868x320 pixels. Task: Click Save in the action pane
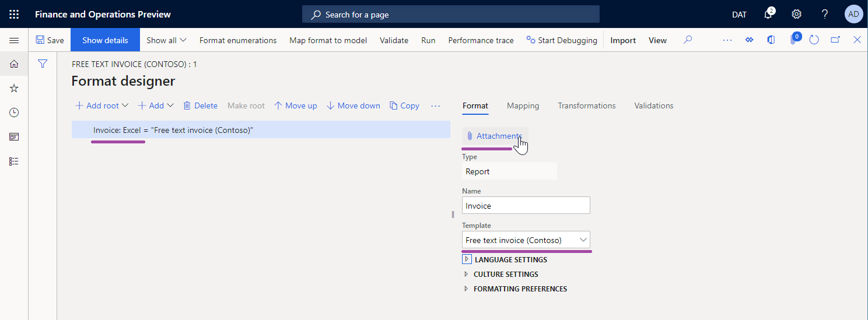[50, 40]
